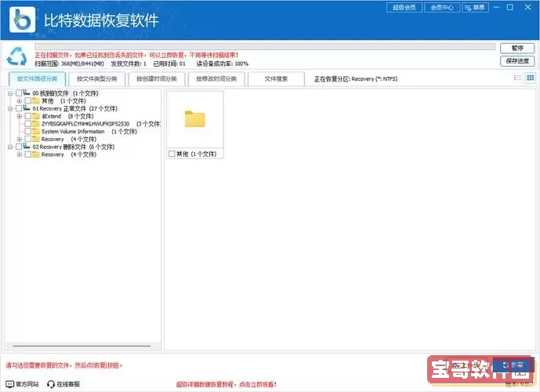Click the blue recycle arrows scan icon
Image resolution: width=540 pixels, height=392 pixels.
16,56
